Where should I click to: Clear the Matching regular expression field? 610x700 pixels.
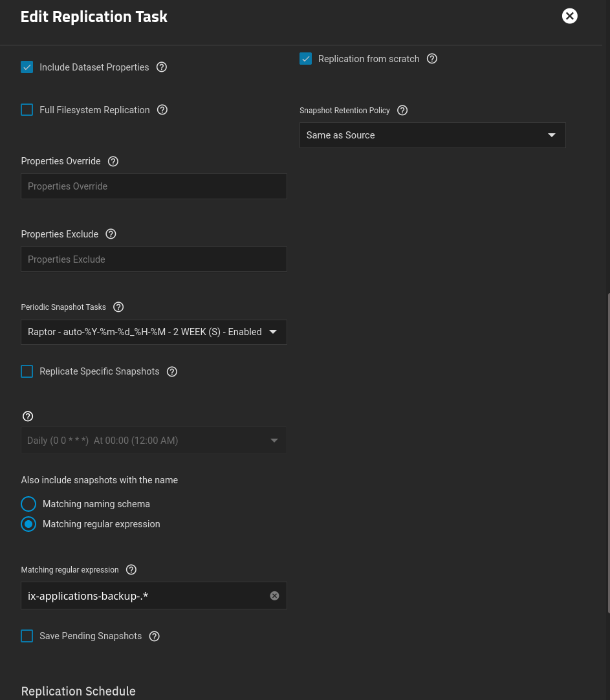pos(274,596)
